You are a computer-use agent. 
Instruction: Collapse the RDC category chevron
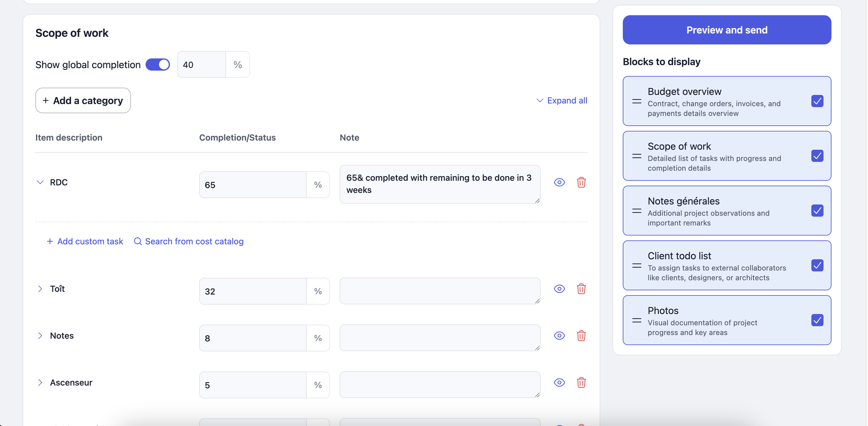(x=40, y=183)
